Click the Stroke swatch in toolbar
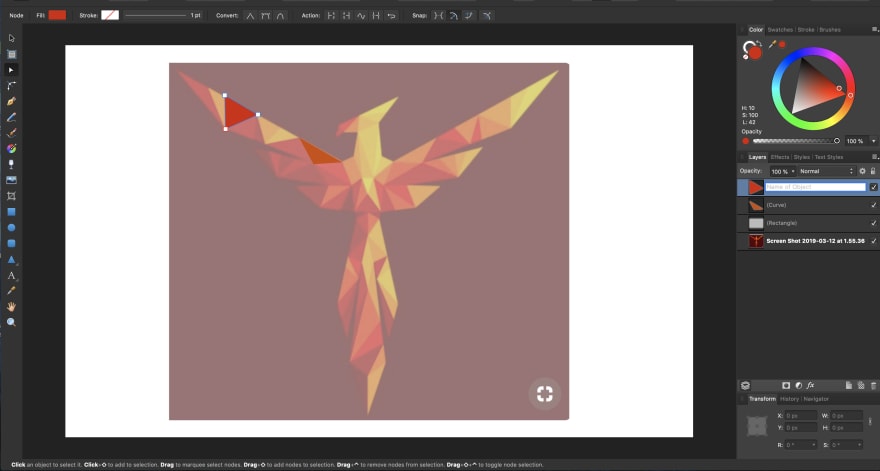Image resolution: width=880 pixels, height=471 pixels. point(110,15)
